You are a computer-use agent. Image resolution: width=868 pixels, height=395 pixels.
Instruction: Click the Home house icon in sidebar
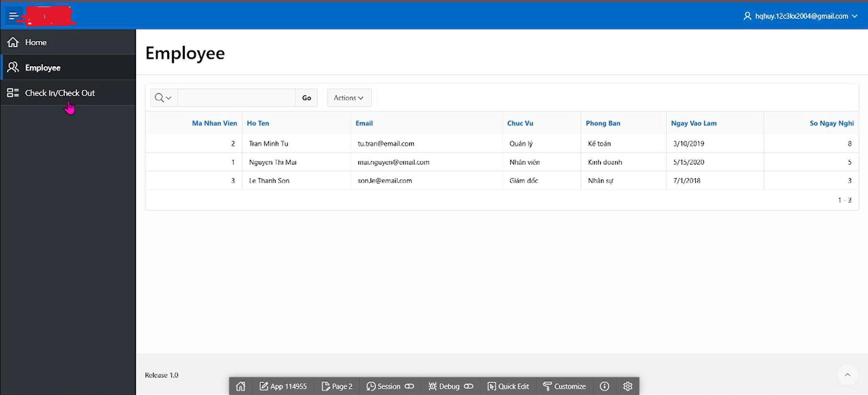13,42
